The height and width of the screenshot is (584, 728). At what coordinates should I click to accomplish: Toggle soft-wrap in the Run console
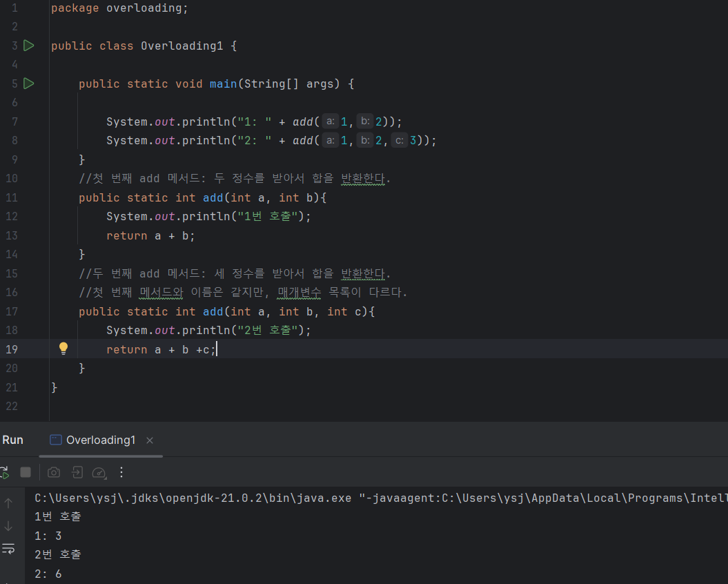(8, 549)
